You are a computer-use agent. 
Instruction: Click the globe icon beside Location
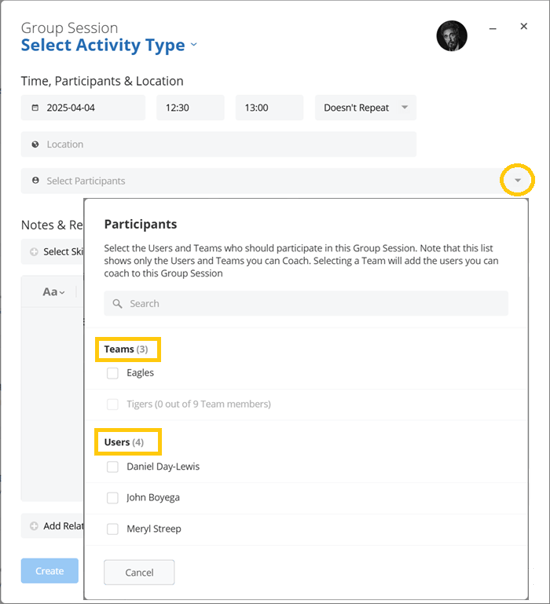(35, 144)
